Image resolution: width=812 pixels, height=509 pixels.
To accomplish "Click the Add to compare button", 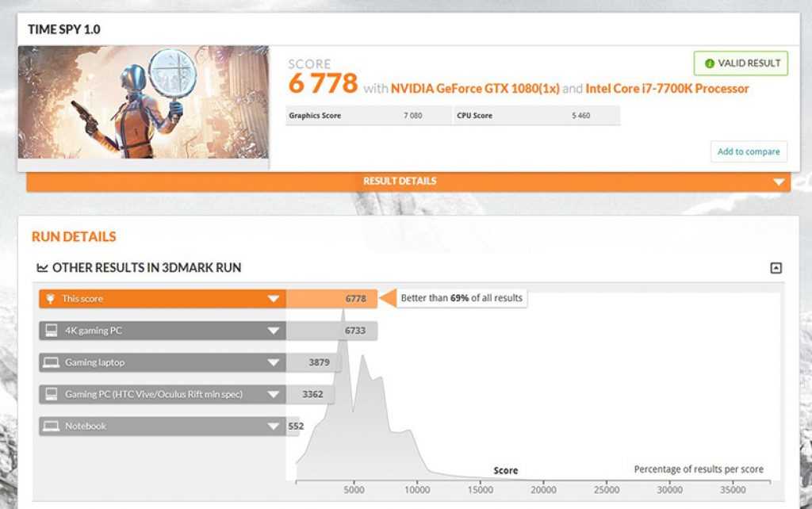I will click(749, 151).
